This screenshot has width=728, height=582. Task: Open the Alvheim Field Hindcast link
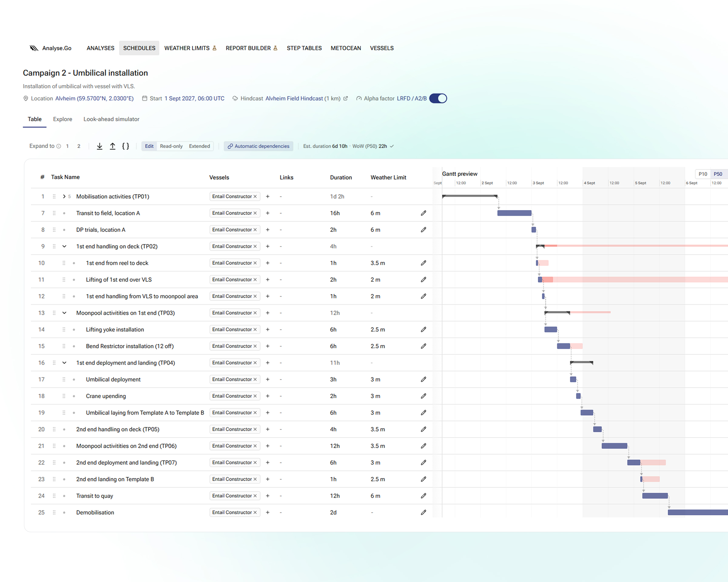(x=294, y=99)
